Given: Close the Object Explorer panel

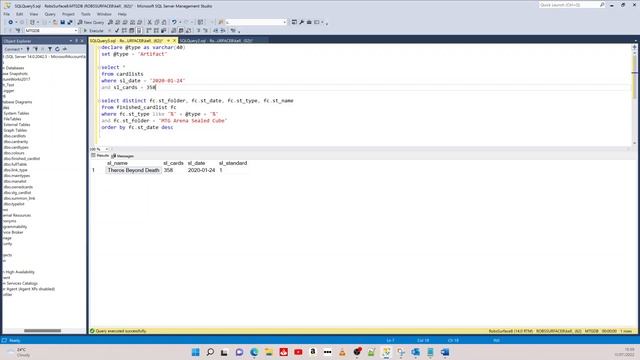Looking at the screenshot, I should [x=82, y=41].
